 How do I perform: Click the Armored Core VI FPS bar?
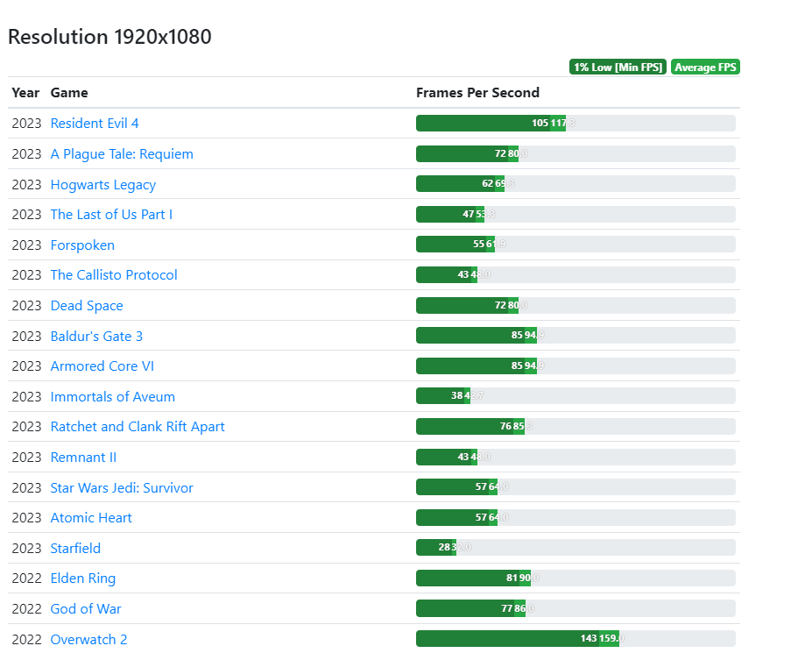[x=575, y=366]
